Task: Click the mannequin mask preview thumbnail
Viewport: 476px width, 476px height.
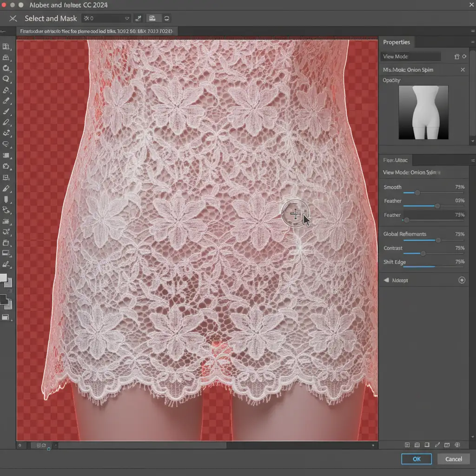Action: pyautogui.click(x=423, y=112)
